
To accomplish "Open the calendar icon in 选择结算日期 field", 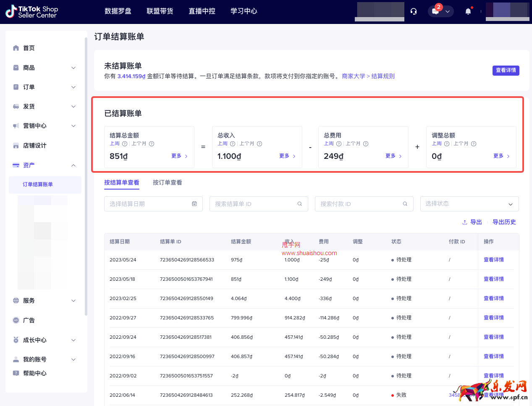I will point(194,203).
